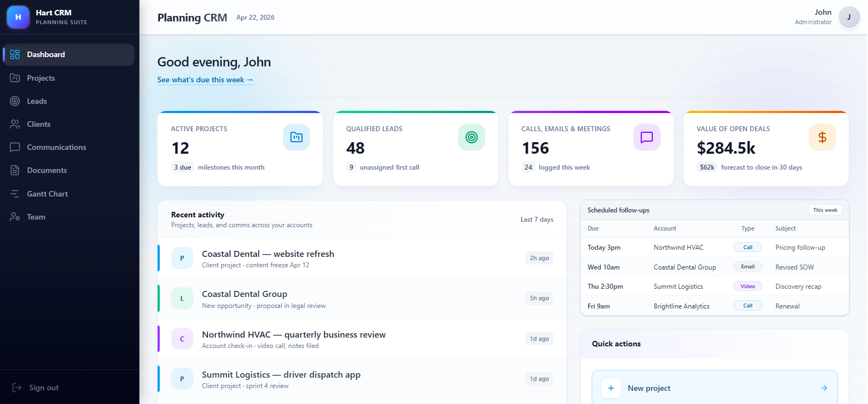Click the Hart CRM logo badge

point(18,17)
